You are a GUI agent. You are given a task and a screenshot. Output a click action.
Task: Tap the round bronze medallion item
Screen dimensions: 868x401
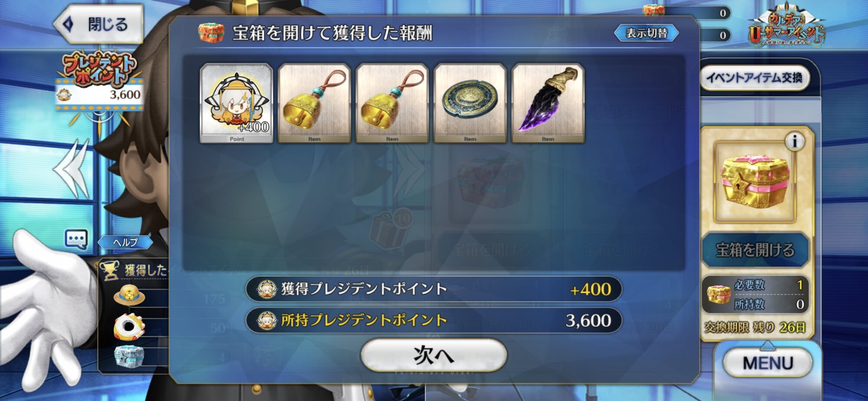[470, 103]
